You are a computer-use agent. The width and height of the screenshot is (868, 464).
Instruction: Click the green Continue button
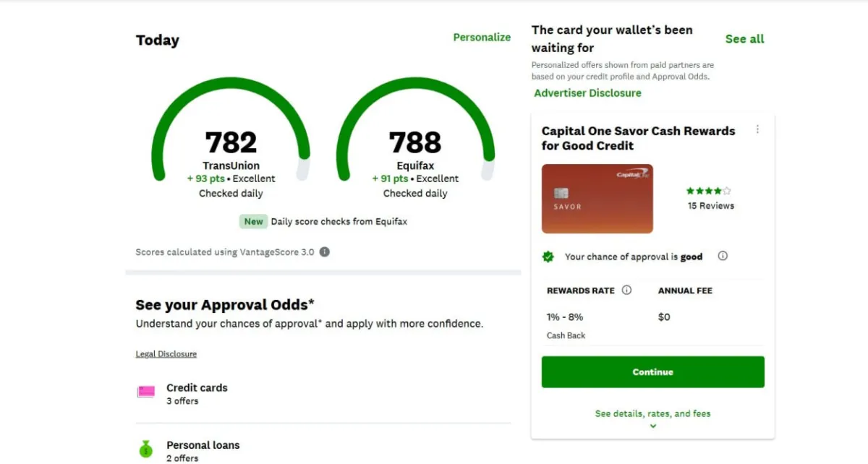point(652,371)
